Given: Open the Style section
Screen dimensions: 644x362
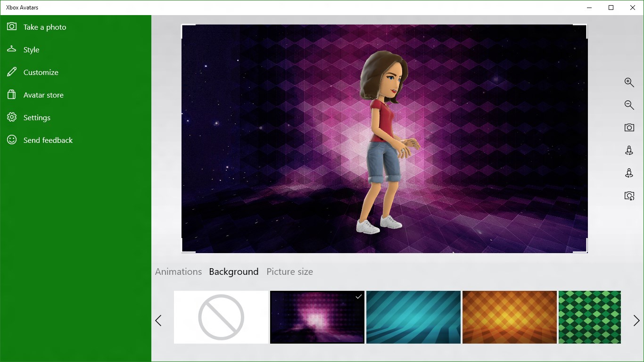Looking at the screenshot, I should [x=31, y=49].
